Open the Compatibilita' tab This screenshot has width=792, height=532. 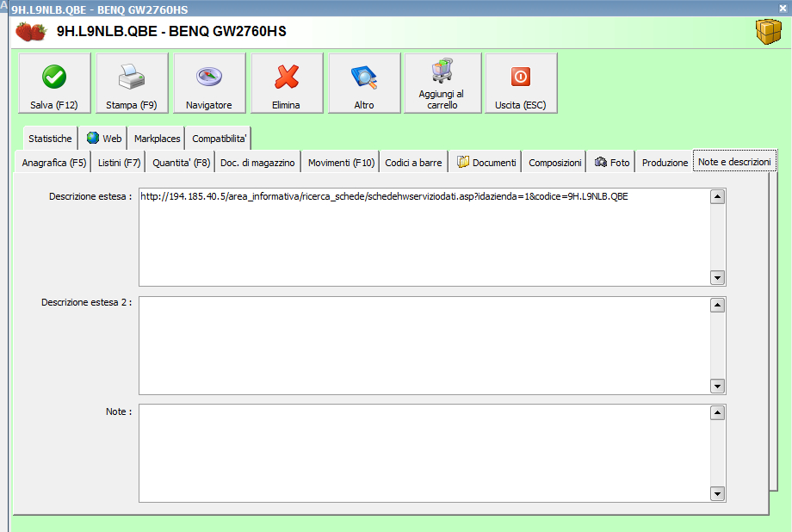click(219, 139)
